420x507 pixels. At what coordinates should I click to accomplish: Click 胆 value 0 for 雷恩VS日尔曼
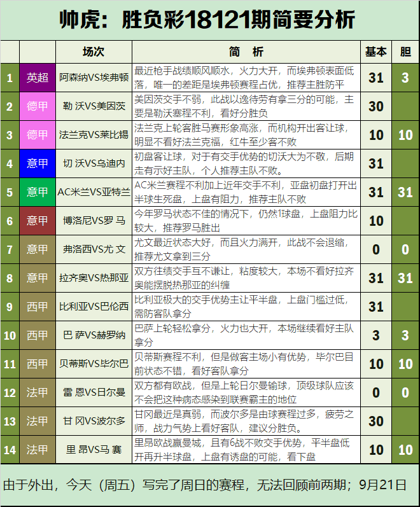405,392
